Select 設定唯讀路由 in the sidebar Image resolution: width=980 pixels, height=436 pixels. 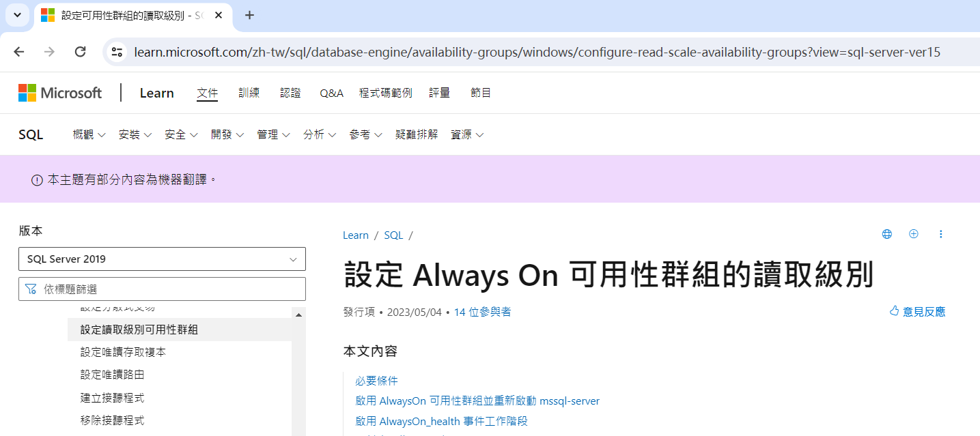click(x=112, y=375)
